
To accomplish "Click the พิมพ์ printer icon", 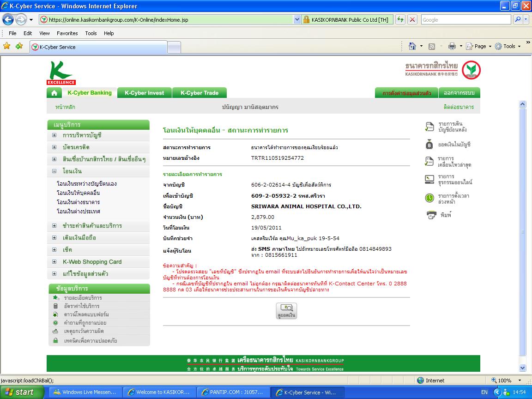I will pyautogui.click(x=431, y=215).
